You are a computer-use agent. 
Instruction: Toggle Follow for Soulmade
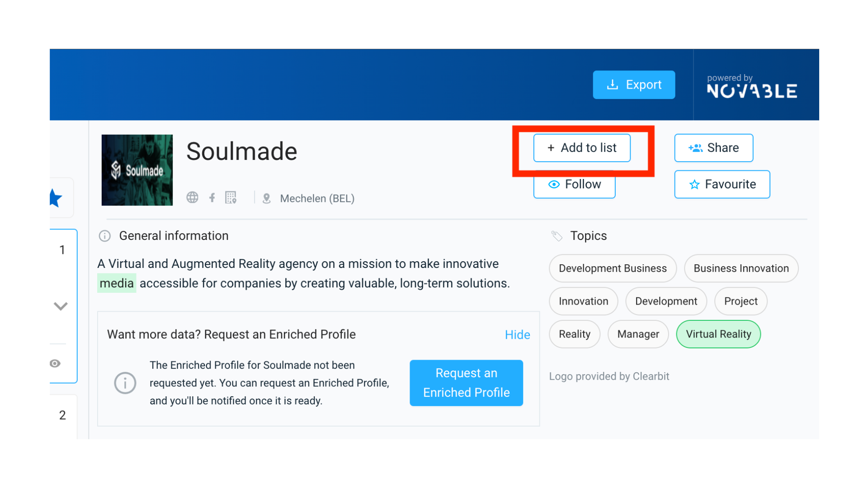coord(574,184)
